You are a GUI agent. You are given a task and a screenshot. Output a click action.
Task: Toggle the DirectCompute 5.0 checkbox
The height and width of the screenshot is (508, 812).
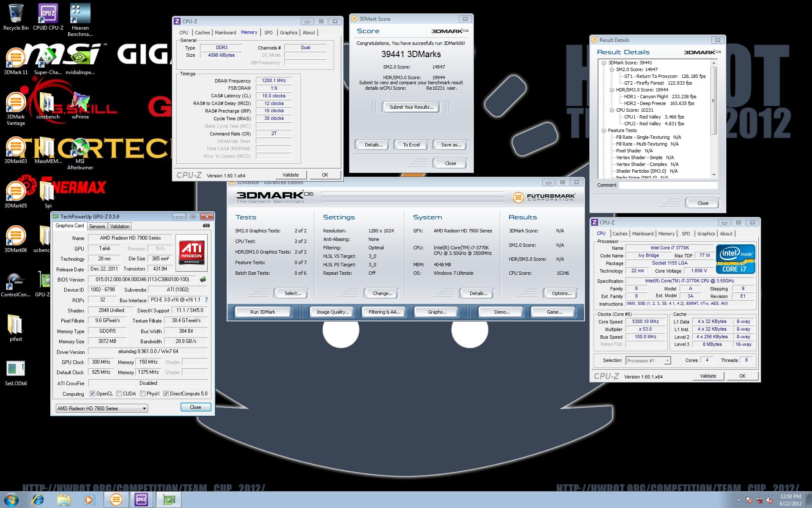pos(166,394)
